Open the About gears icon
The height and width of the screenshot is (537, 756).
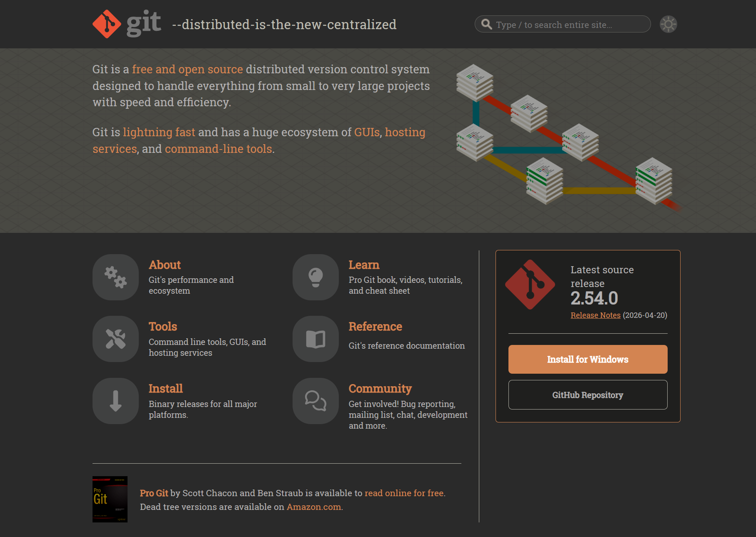[115, 277]
